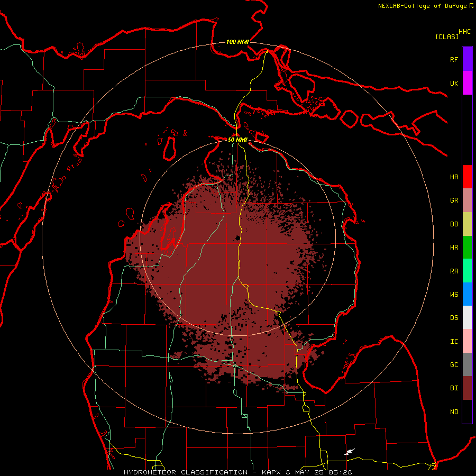Click the '100 NMI' range ring label

(x=237, y=42)
